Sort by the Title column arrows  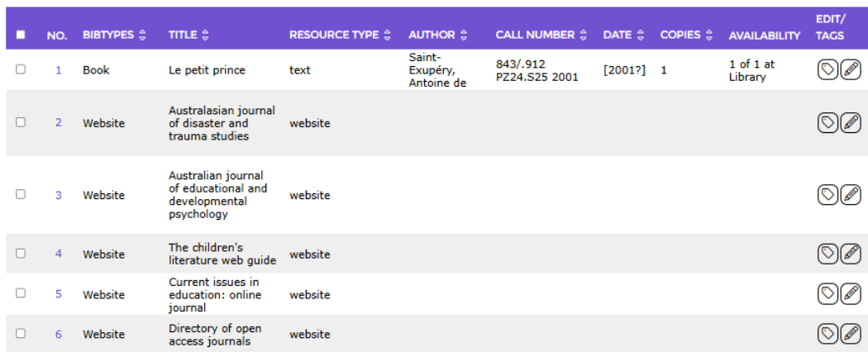point(205,35)
